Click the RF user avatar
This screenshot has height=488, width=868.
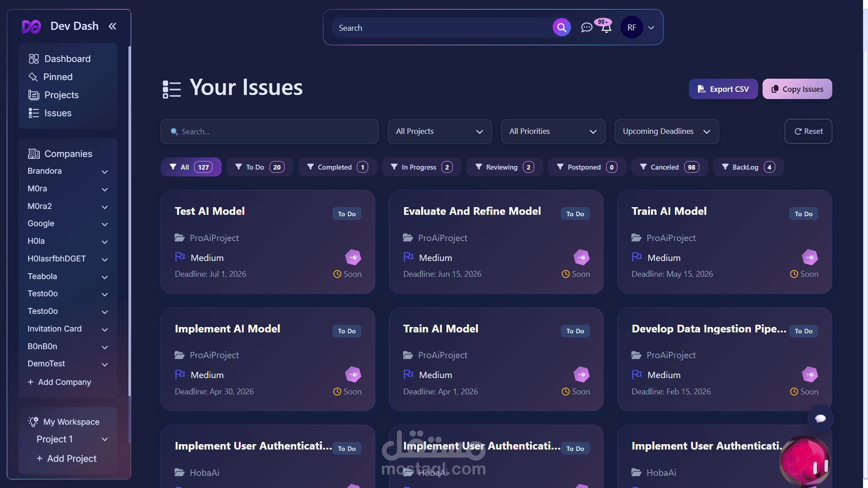(631, 28)
